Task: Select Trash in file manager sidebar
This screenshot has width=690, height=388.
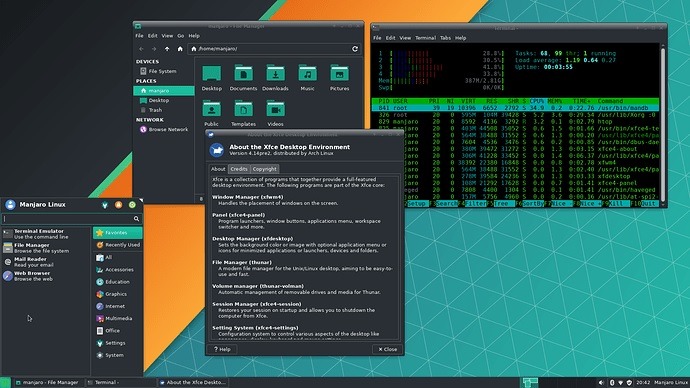Action: [164, 110]
